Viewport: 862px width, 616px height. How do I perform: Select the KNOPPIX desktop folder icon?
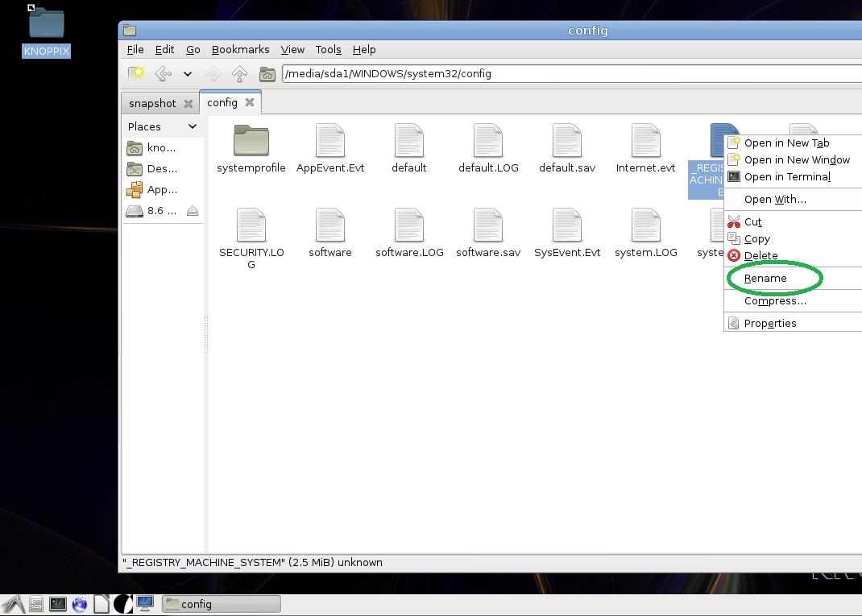coord(46,31)
